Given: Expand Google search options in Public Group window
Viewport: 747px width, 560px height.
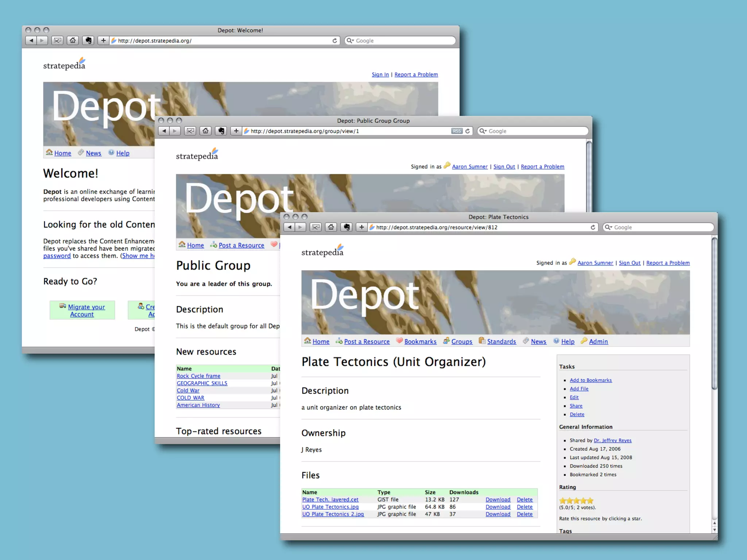Looking at the screenshot, I should click(483, 131).
